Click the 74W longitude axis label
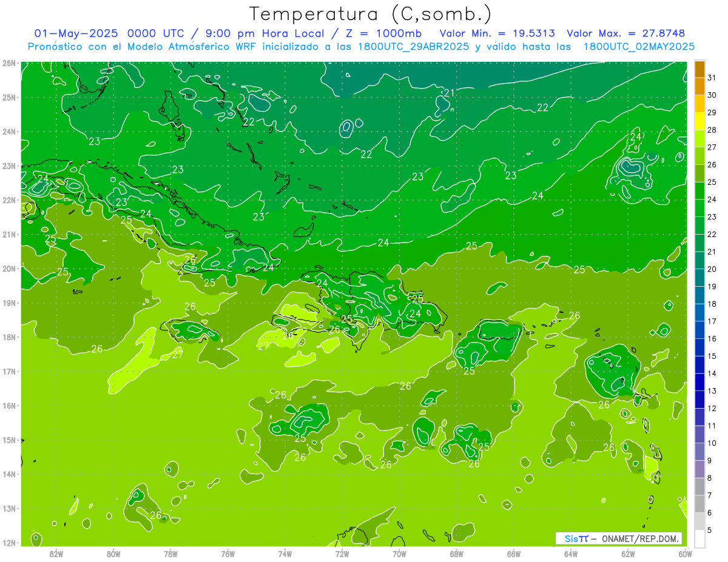 tap(285, 554)
